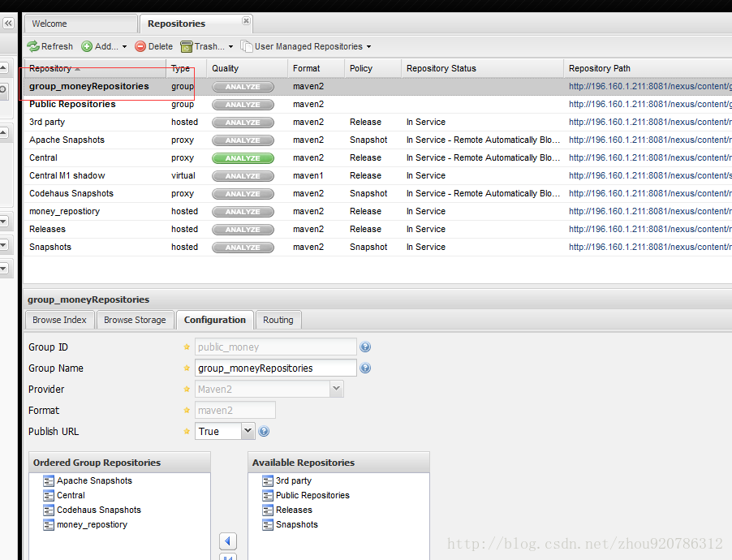Image resolution: width=732 pixels, height=560 pixels.
Task: Click the Group Name input field
Action: pyautogui.click(x=275, y=368)
